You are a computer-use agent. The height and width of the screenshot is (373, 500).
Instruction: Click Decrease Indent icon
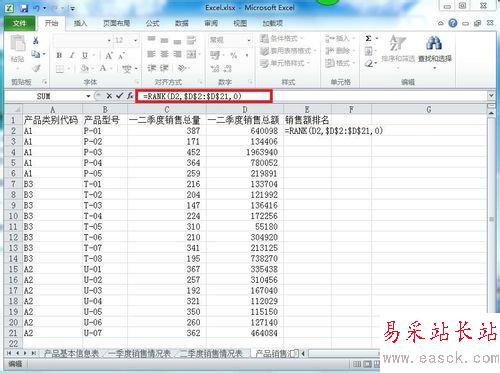click(x=152, y=68)
